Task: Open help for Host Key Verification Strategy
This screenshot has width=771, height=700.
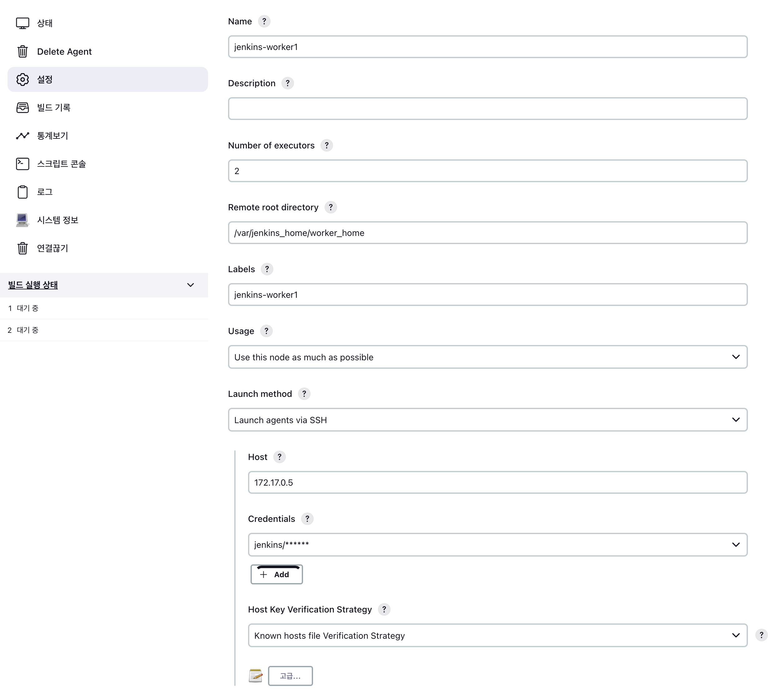Action: [x=384, y=609]
